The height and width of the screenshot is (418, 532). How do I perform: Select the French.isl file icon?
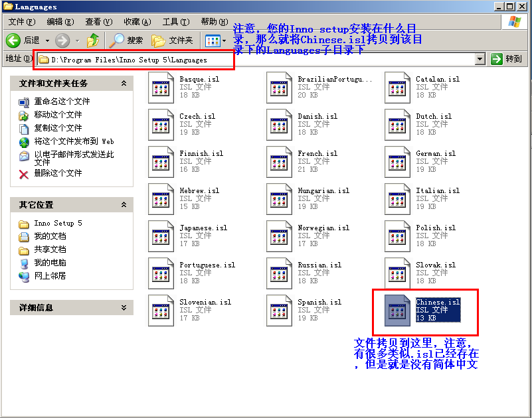[279, 162]
